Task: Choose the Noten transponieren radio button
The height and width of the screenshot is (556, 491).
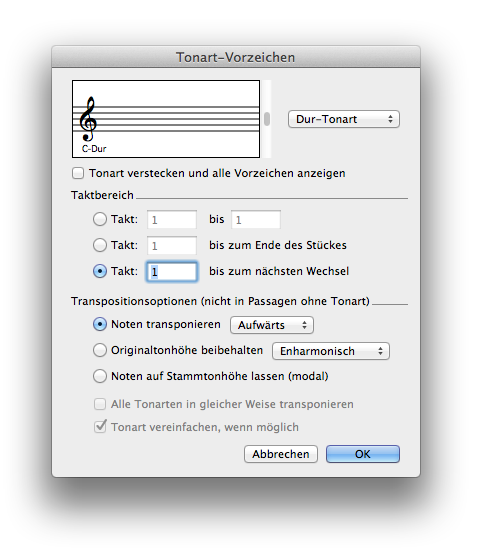Action: point(100,324)
